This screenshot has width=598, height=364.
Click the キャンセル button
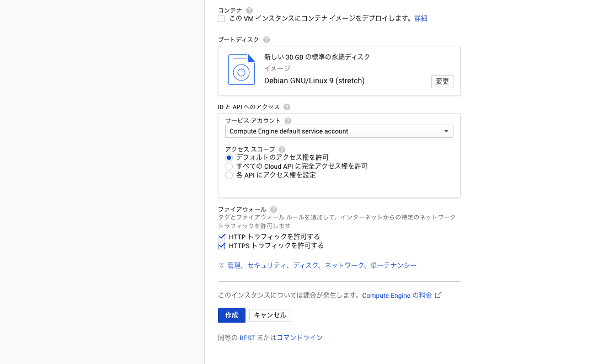(x=270, y=315)
